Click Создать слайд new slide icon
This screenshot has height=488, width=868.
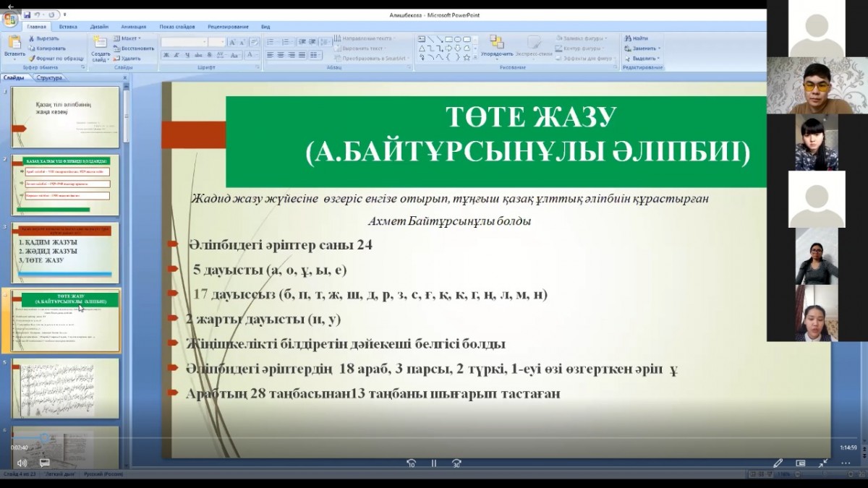click(x=101, y=42)
